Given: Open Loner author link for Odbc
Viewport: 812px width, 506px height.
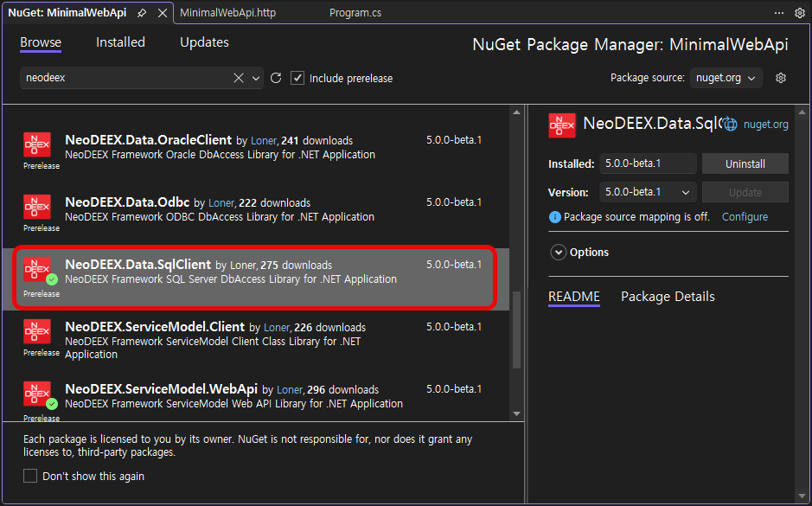Looking at the screenshot, I should coord(221,203).
